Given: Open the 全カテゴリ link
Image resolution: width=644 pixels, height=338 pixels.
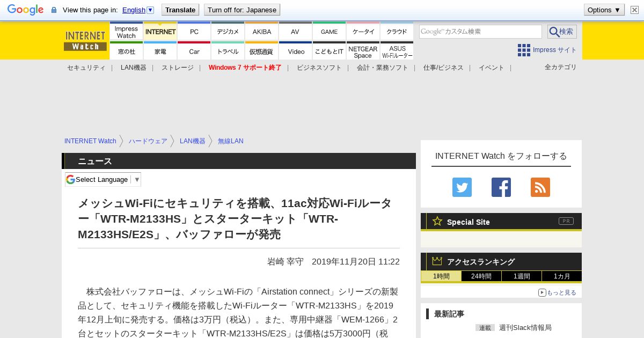Looking at the screenshot, I should 561,67.
